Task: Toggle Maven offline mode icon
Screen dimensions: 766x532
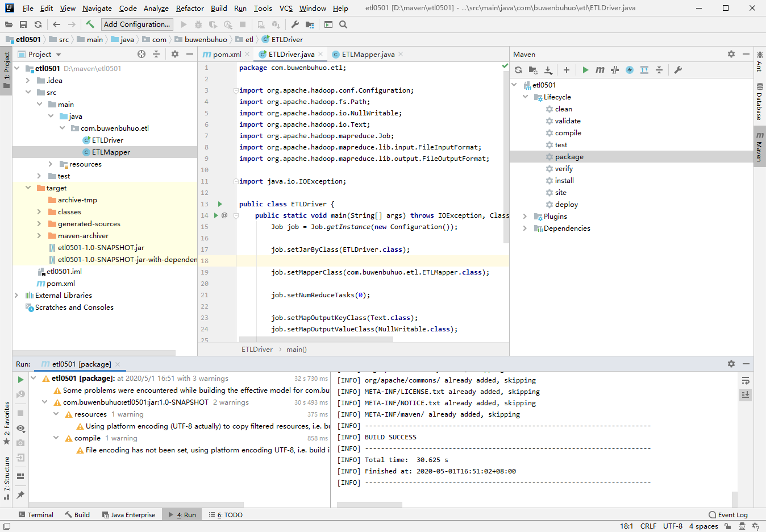Action: coord(615,70)
